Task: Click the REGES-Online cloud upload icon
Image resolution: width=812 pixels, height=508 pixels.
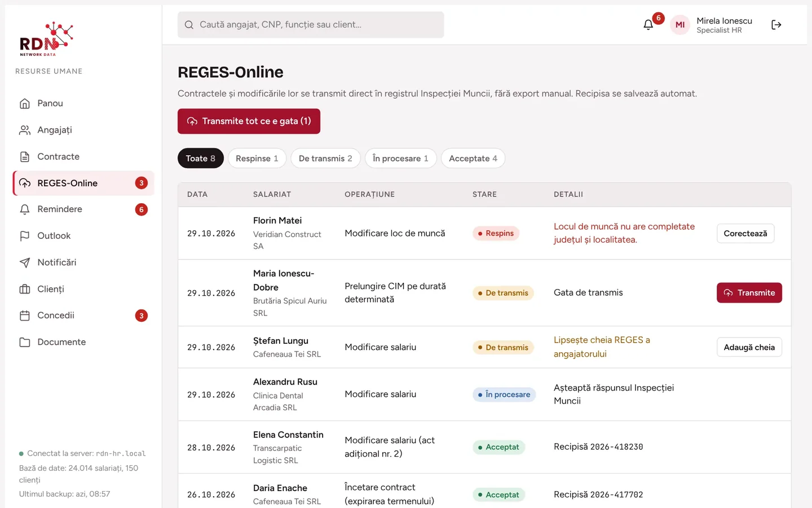Action: [x=25, y=183]
